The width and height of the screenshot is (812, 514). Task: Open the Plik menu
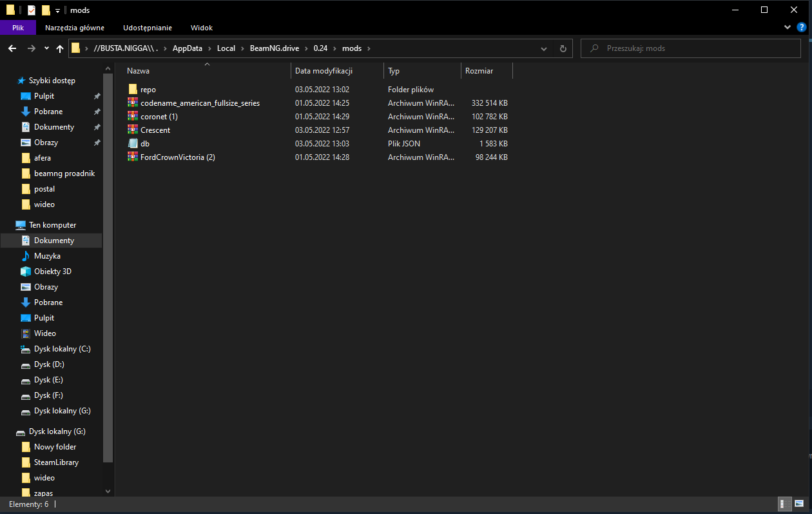pyautogui.click(x=18, y=28)
